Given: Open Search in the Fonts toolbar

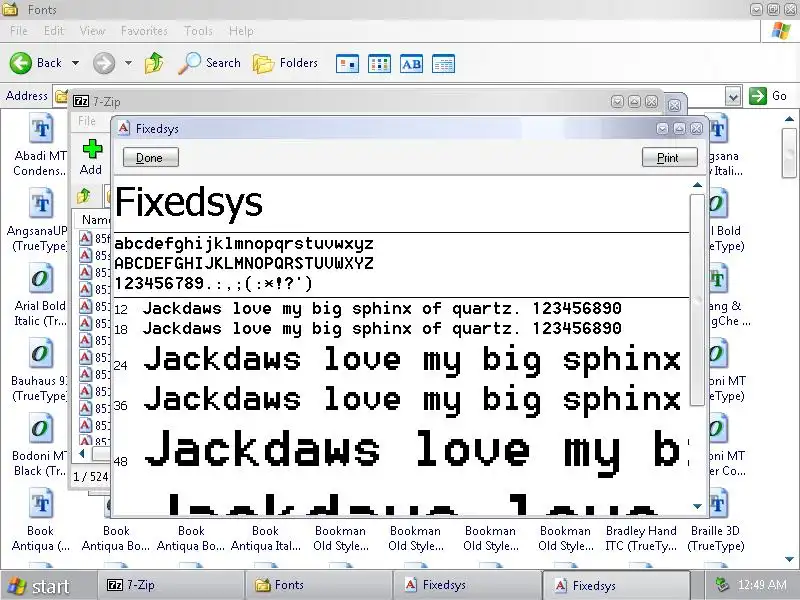Looking at the screenshot, I should (x=209, y=63).
